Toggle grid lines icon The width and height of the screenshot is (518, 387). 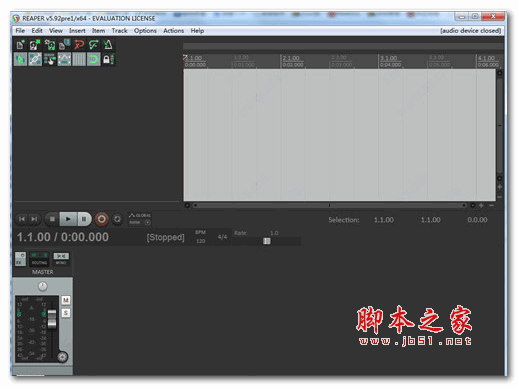click(x=79, y=60)
